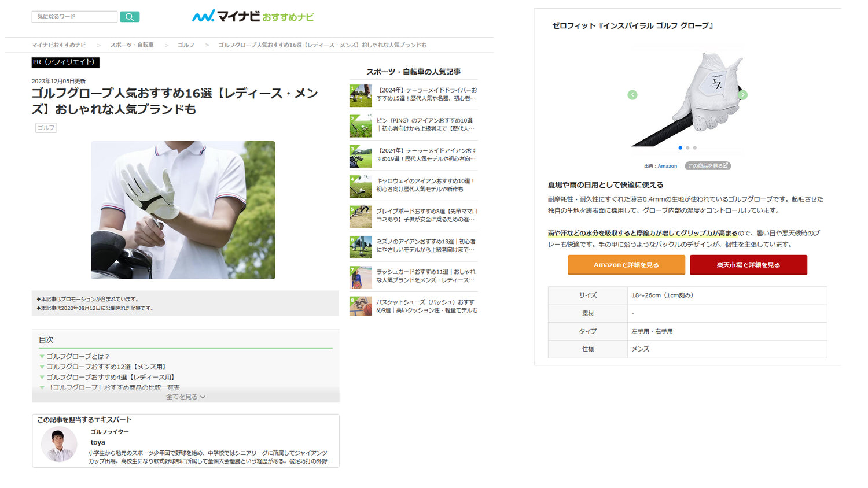
Task: Jump to ゴルフグローブとは？ section
Action: point(78,356)
